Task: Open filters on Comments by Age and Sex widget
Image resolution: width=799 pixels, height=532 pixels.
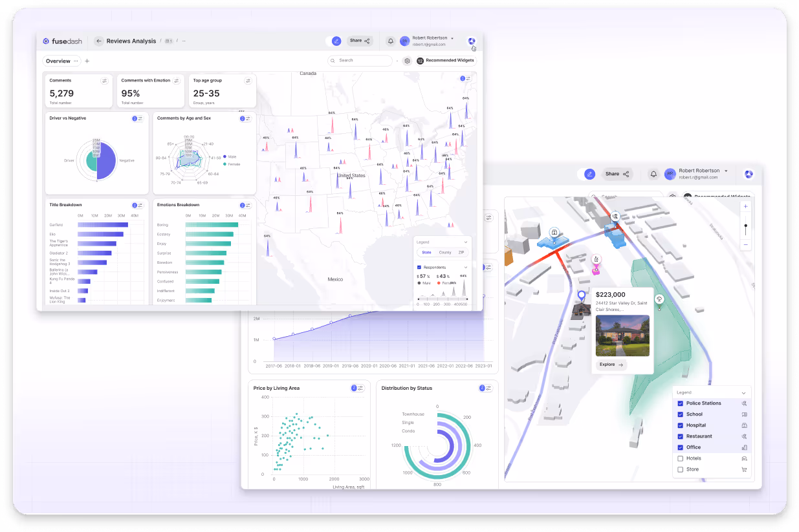Action: point(245,118)
